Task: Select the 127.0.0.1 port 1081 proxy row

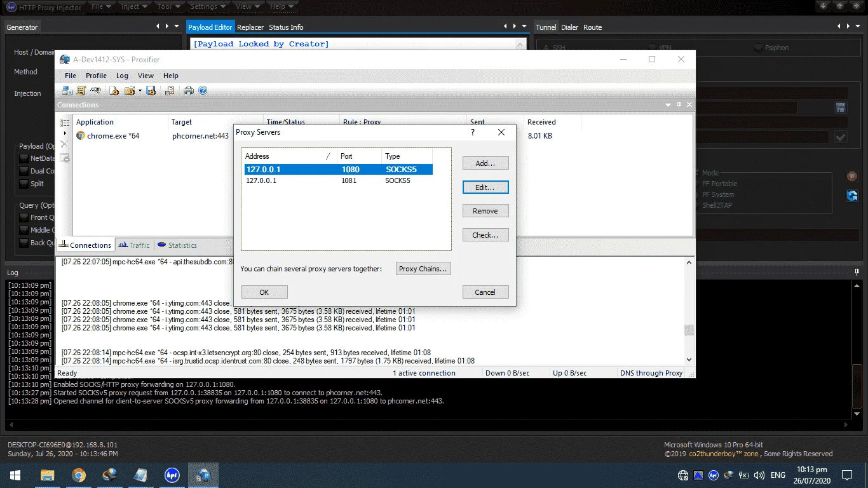Action: tap(339, 180)
